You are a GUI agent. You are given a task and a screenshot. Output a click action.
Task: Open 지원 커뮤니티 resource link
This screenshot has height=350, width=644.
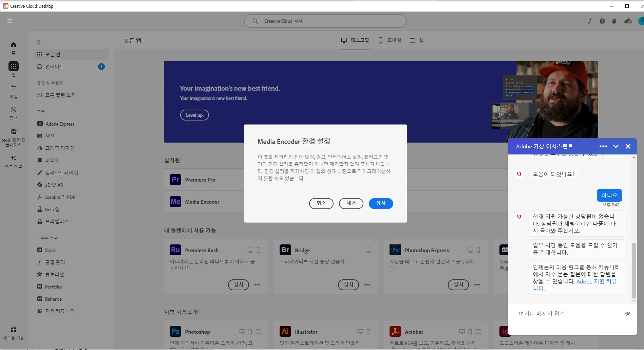click(x=71, y=311)
